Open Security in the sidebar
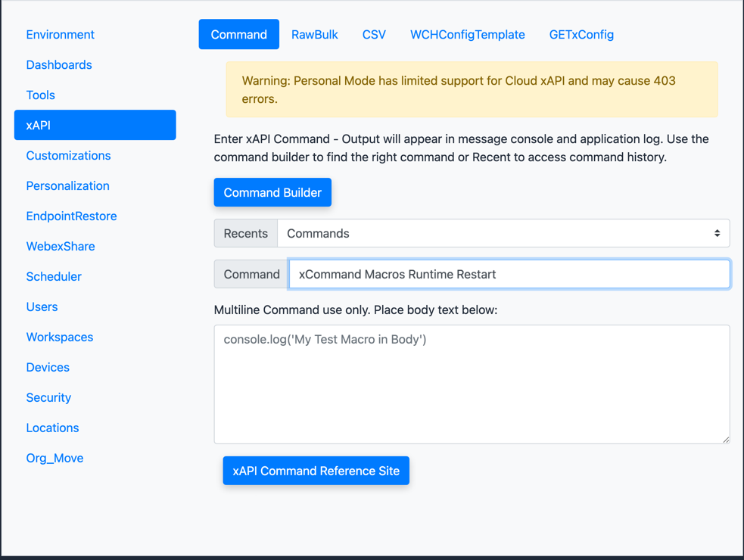744x560 pixels. tap(48, 398)
